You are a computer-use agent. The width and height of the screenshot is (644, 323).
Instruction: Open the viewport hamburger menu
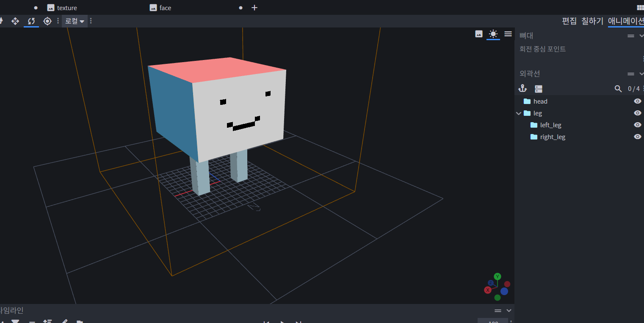pos(508,34)
